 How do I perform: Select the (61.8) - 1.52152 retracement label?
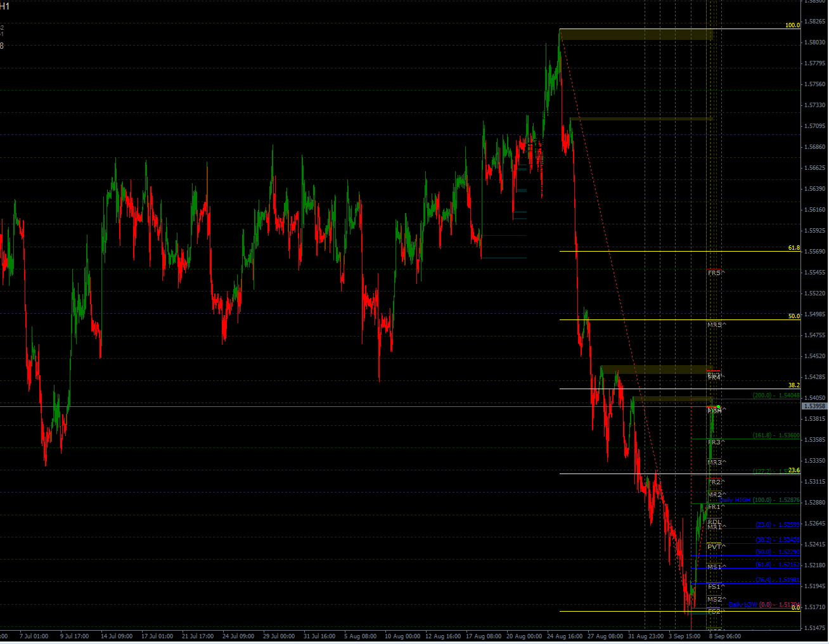(778, 565)
